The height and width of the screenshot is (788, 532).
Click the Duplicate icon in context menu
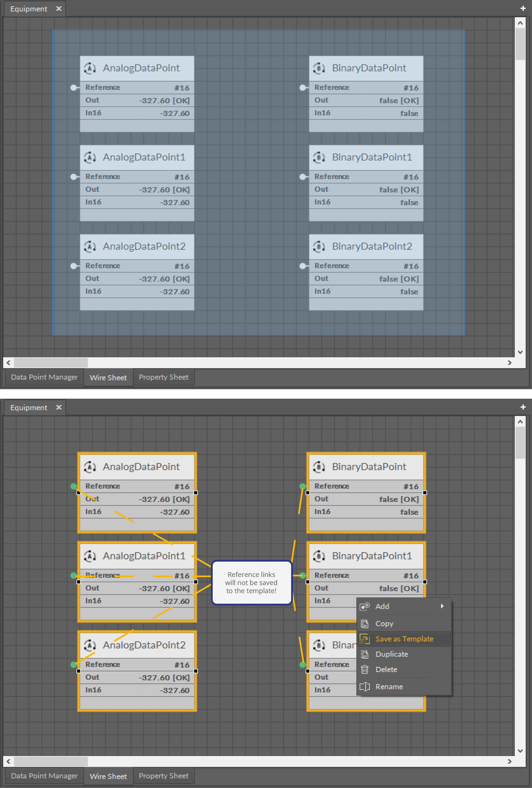[x=364, y=654]
